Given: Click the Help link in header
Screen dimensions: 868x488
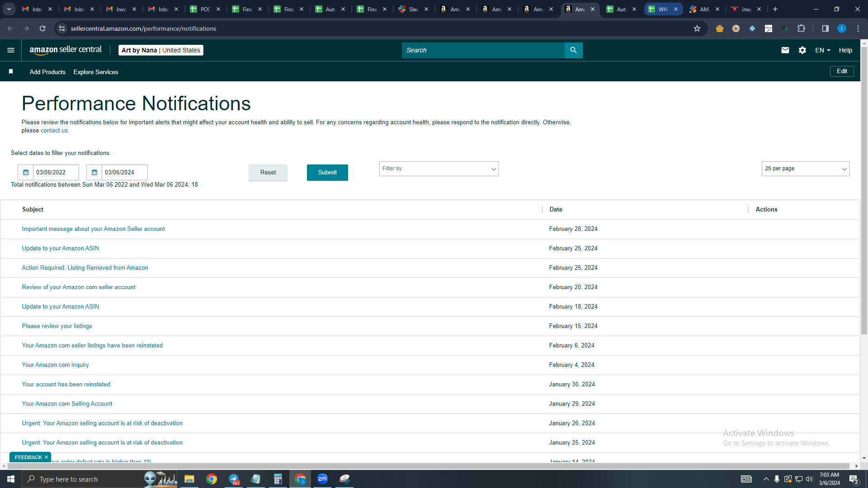Looking at the screenshot, I should 845,50.
